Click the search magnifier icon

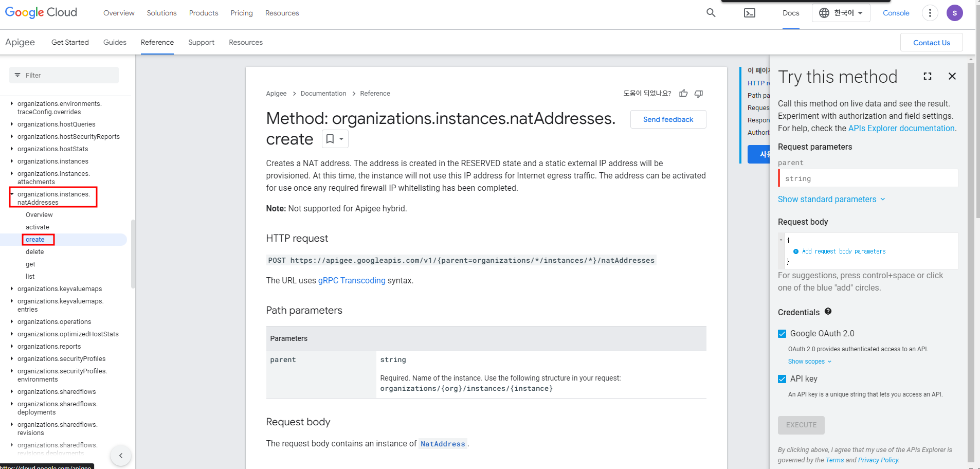711,13
